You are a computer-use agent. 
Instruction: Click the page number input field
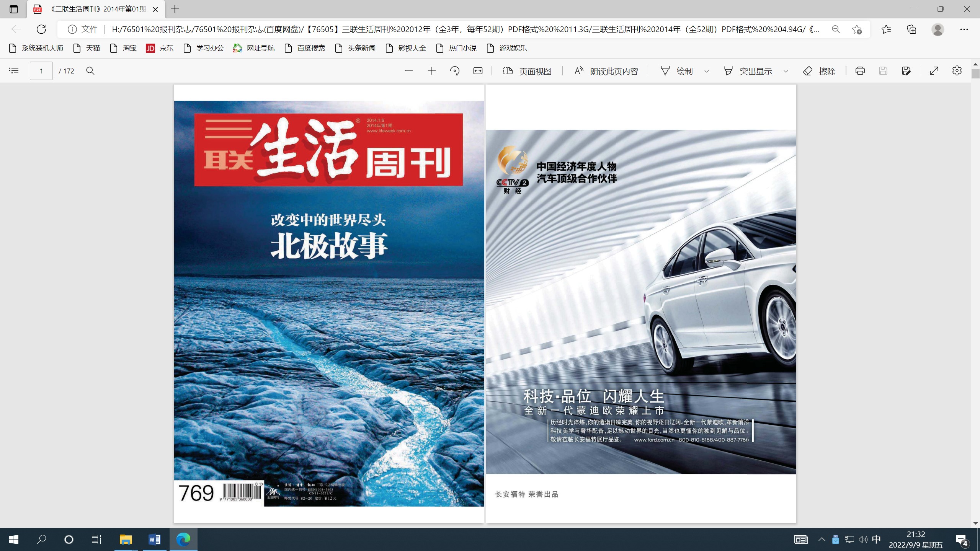[41, 71]
